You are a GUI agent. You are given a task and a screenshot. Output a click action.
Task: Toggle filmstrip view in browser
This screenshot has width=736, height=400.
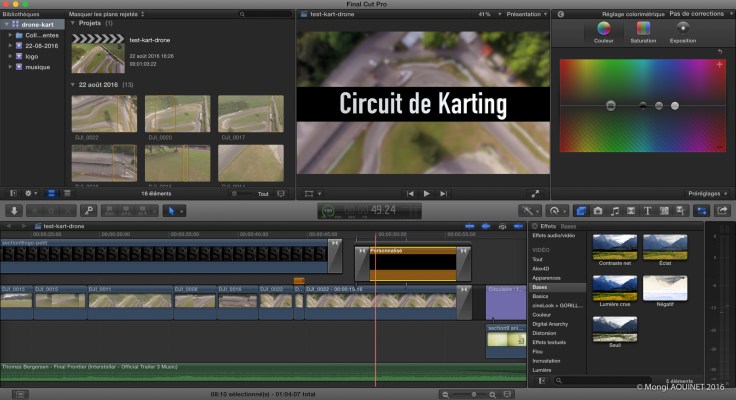click(52, 193)
